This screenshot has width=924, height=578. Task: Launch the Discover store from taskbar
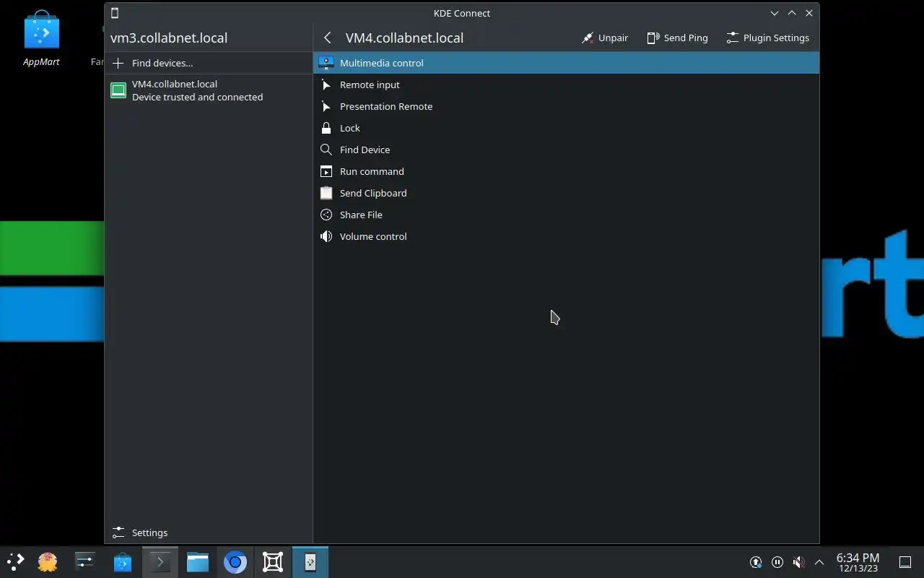tap(122, 561)
